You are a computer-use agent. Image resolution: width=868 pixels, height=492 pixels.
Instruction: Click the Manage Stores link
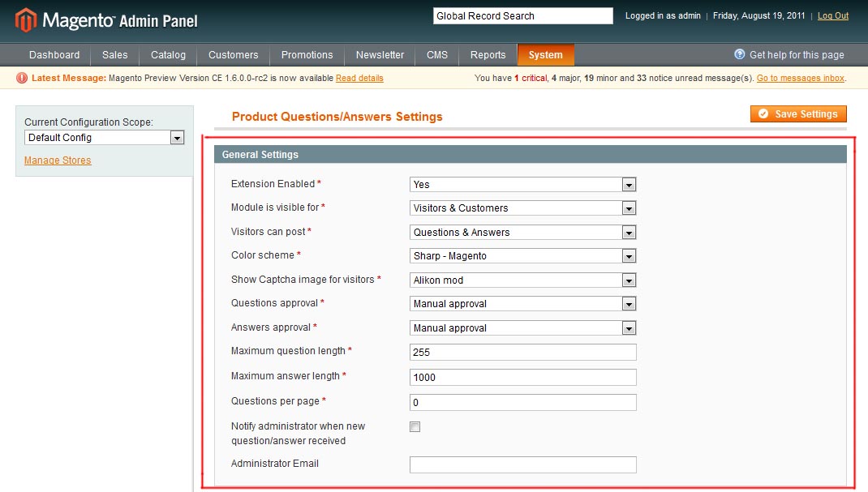tap(58, 160)
